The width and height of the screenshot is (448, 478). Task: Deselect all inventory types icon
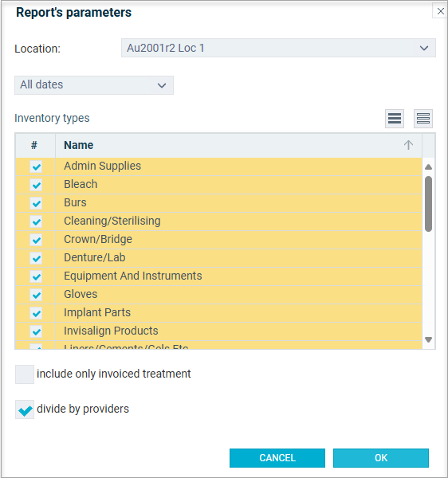[x=423, y=118]
